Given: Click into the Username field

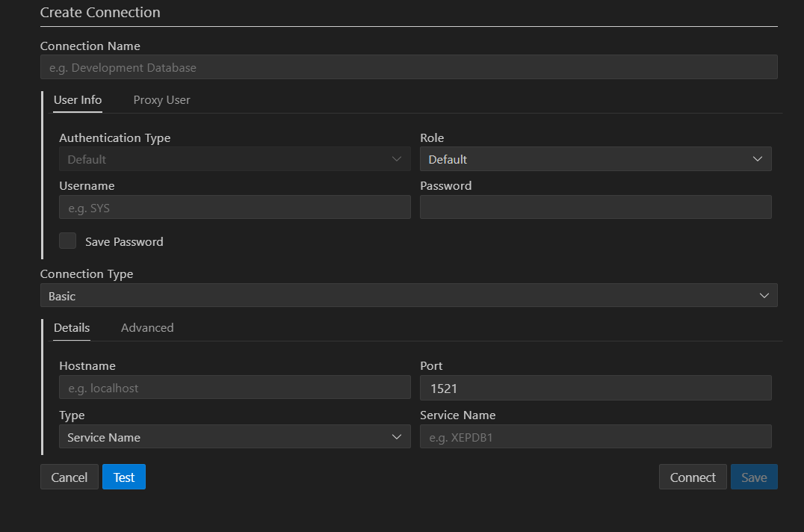Looking at the screenshot, I should click(x=235, y=208).
